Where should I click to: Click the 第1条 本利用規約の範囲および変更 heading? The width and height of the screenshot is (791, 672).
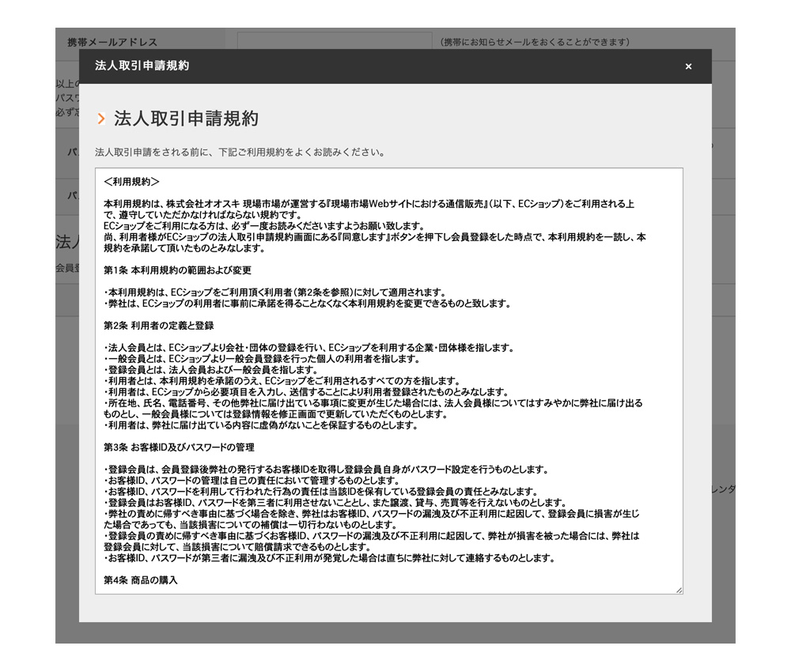pos(177,270)
